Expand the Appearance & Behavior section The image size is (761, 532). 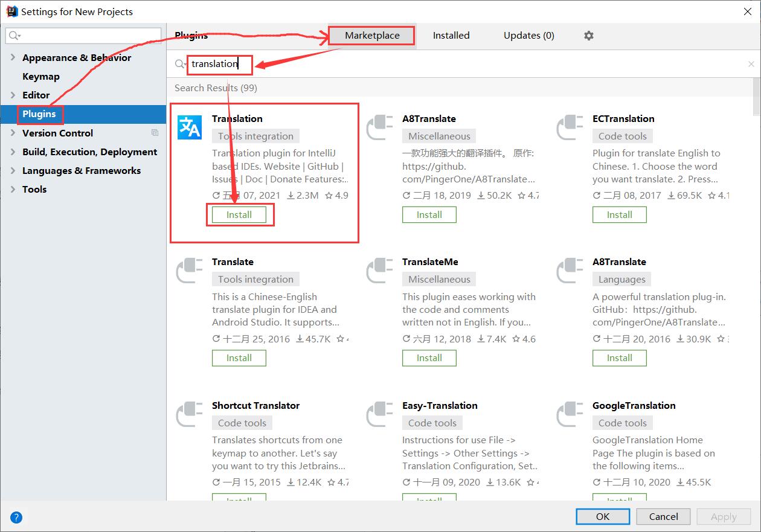click(13, 57)
